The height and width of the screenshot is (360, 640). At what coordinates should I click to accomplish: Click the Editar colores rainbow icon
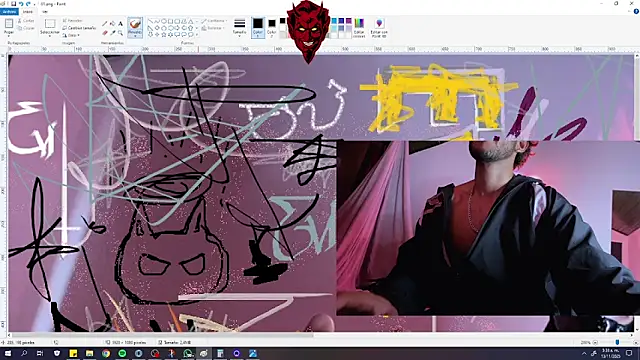click(x=359, y=23)
